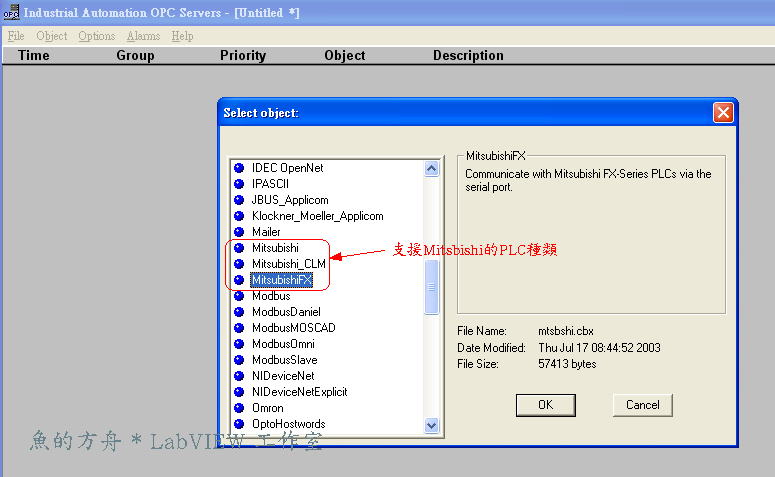Select IPASCII in the object list

[270, 184]
